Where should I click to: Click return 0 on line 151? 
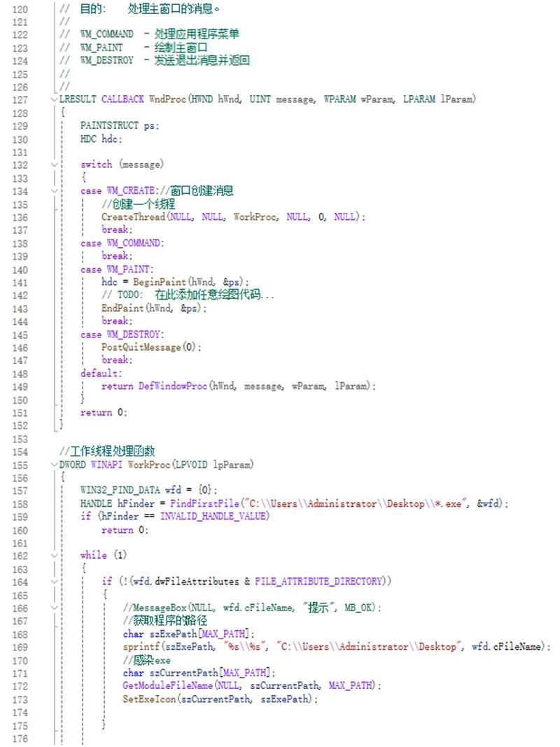click(104, 412)
